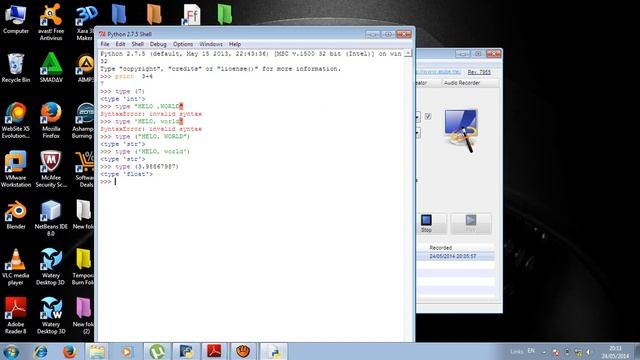Open Watery Desktop 3D icon with W badge

click(x=51, y=316)
